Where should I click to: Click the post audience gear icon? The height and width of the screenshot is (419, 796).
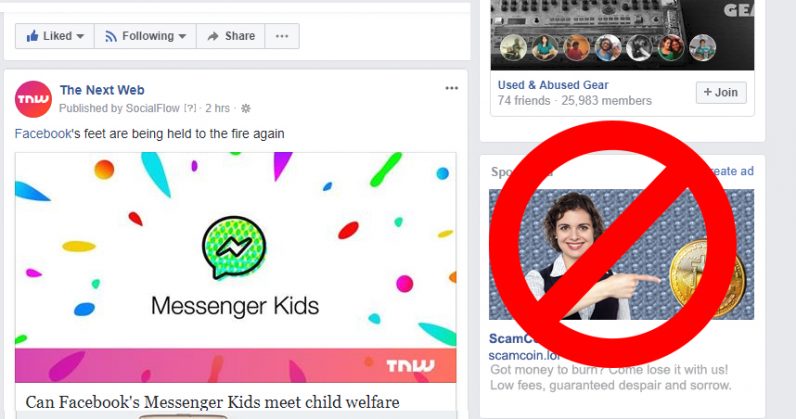[246, 108]
